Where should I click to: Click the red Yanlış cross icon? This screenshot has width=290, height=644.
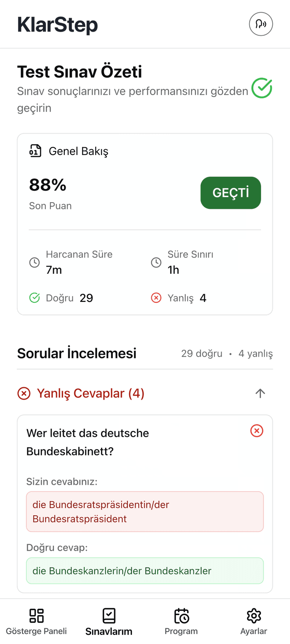156,298
